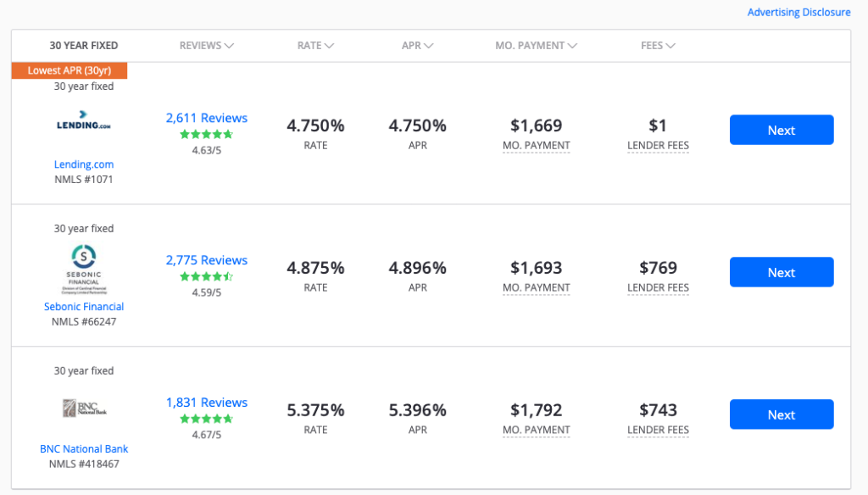The image size is (868, 495).
Task: Sort by Fees column header
Action: (x=658, y=46)
